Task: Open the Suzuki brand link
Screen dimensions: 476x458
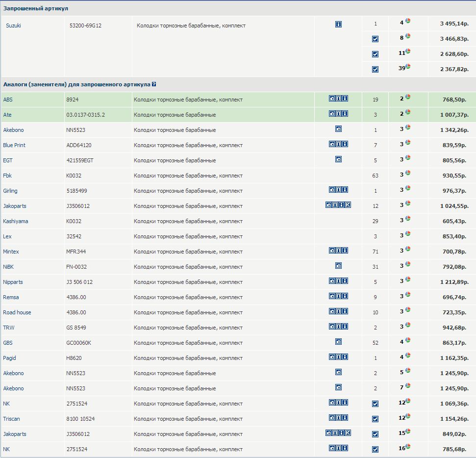Action: coord(13,25)
